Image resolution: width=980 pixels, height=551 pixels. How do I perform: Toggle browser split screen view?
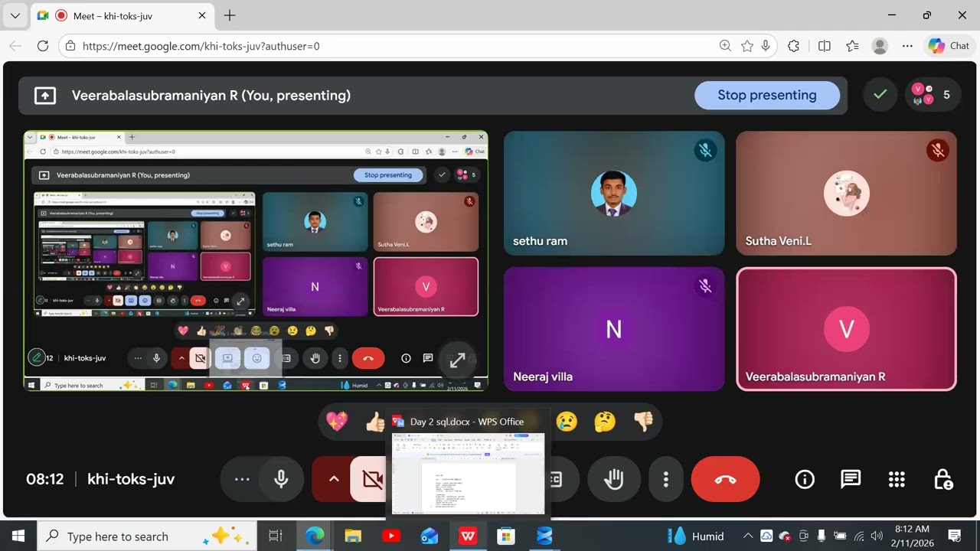click(x=825, y=46)
